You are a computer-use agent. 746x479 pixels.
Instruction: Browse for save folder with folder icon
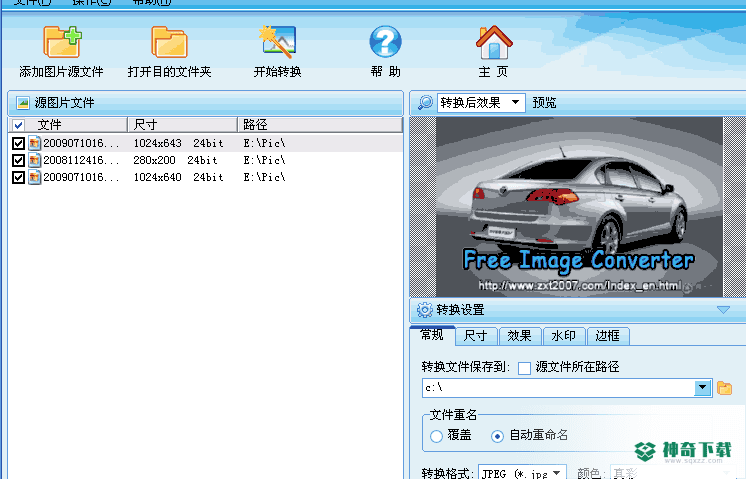click(x=724, y=388)
